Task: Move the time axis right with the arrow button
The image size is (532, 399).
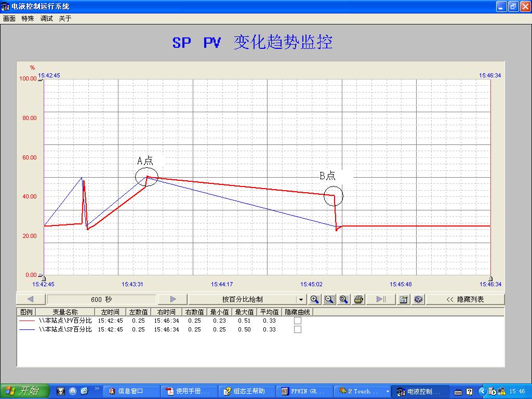Action: [x=173, y=299]
